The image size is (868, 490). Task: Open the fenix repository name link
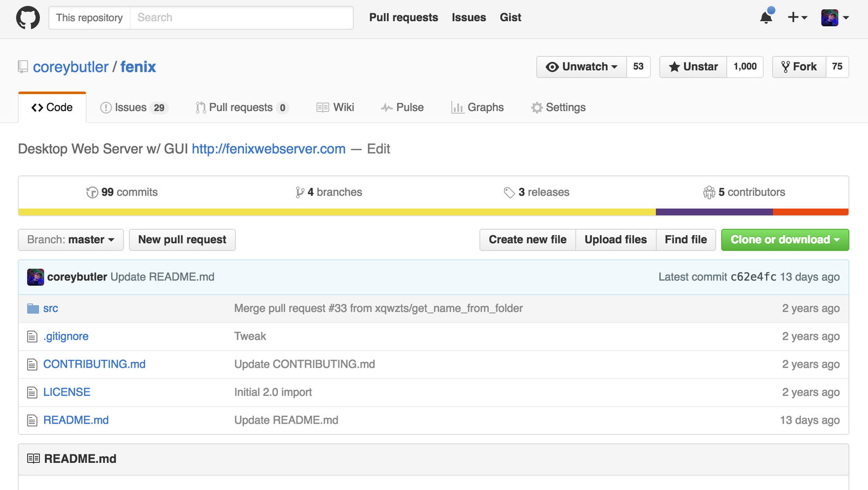click(138, 67)
